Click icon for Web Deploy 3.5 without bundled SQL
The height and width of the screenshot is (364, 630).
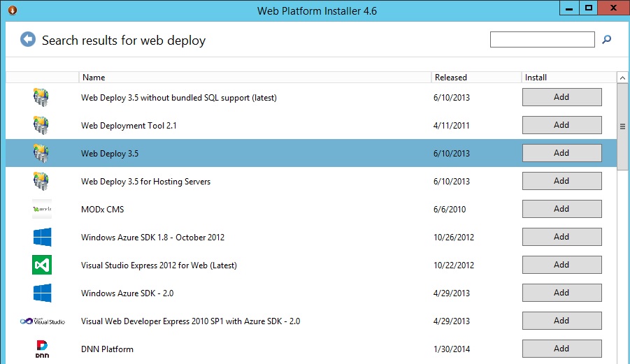[41, 97]
